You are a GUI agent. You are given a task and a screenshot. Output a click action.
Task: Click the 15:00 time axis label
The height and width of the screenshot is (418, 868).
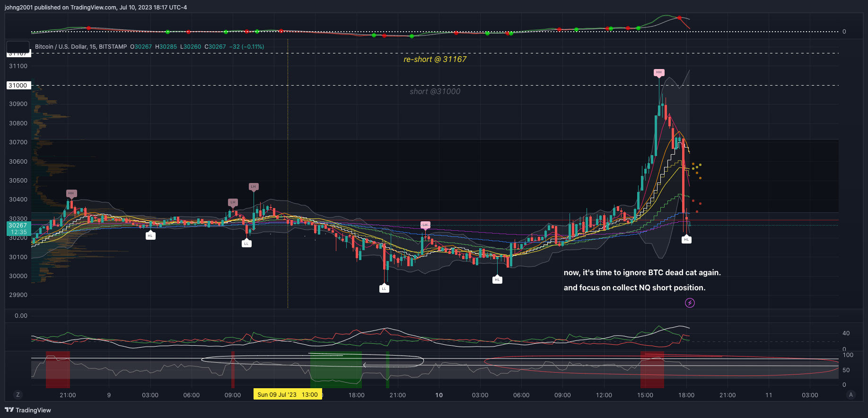pyautogui.click(x=645, y=395)
